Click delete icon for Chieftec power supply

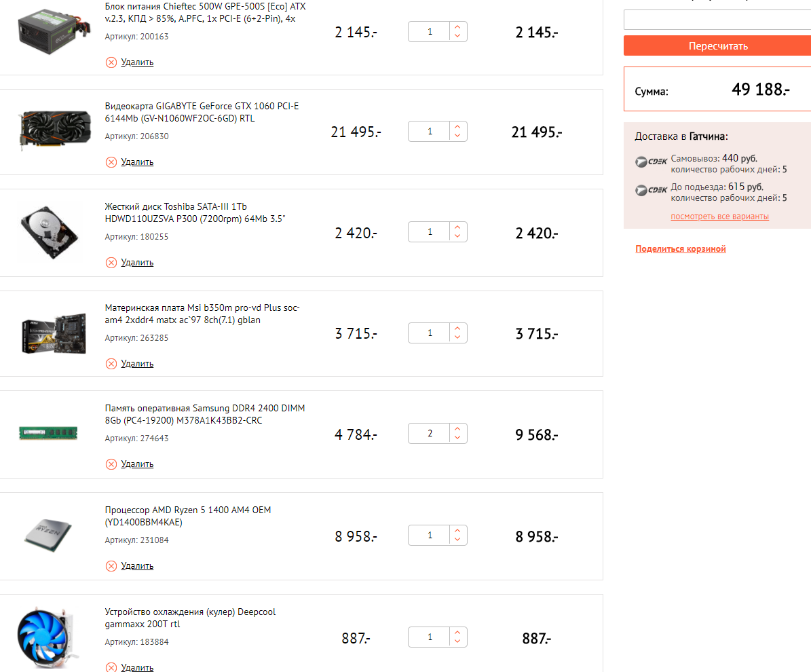click(111, 62)
